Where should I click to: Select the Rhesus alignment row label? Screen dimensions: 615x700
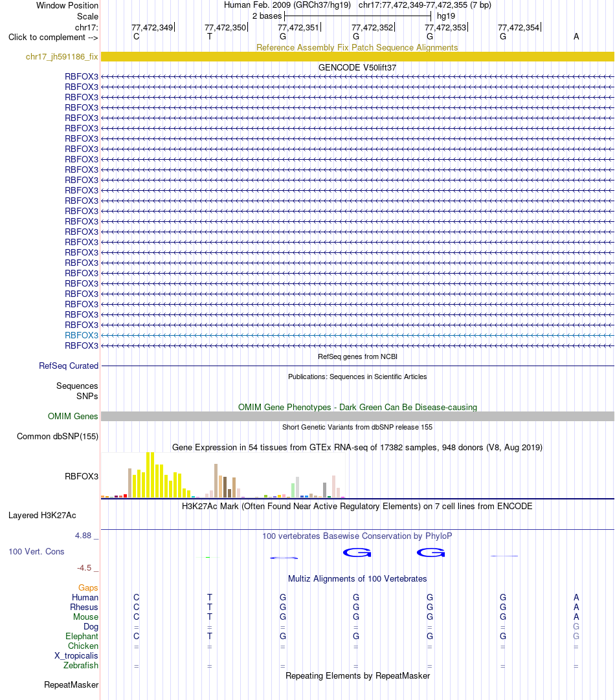pos(84,607)
